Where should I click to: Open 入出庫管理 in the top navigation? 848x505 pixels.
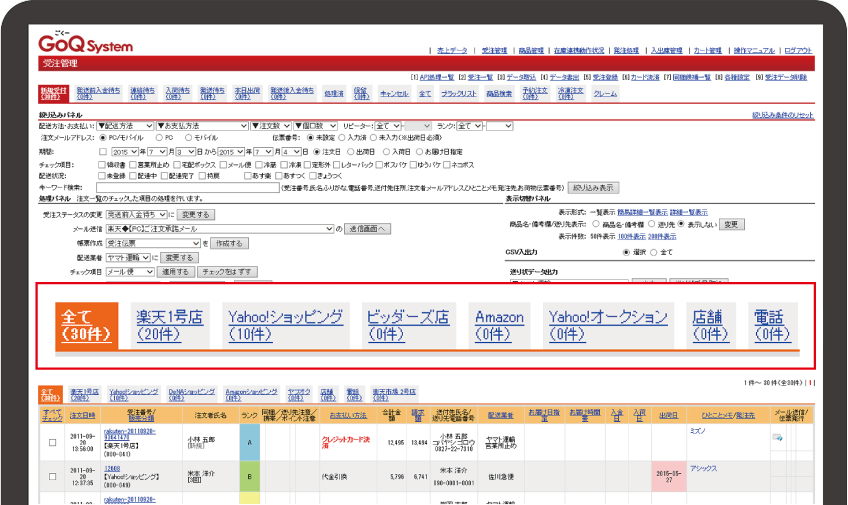[666, 50]
